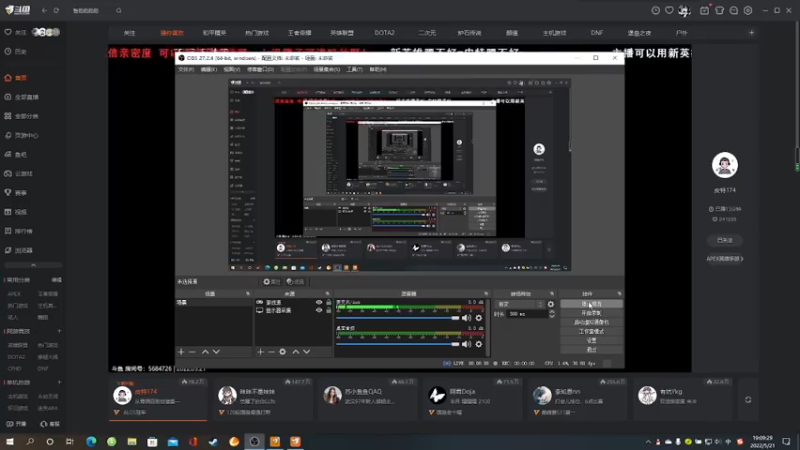Open the Doja streamer card thumbnail
This screenshot has height=450, width=800.
click(x=437, y=395)
